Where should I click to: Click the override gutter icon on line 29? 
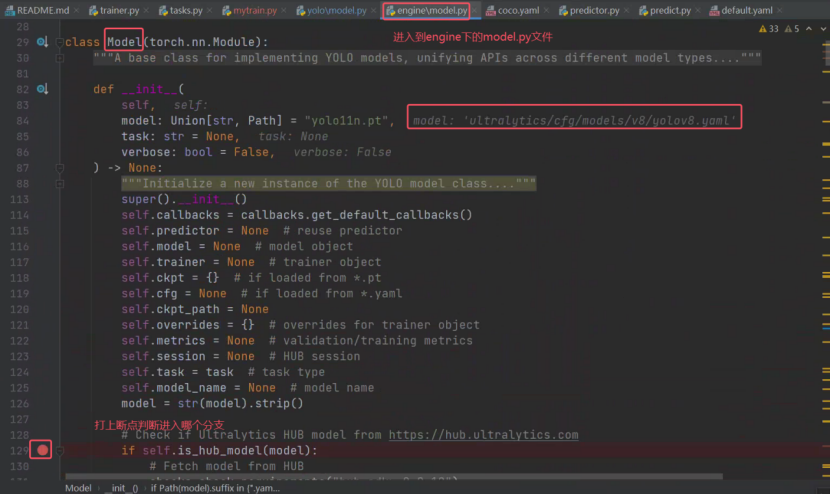click(42, 42)
